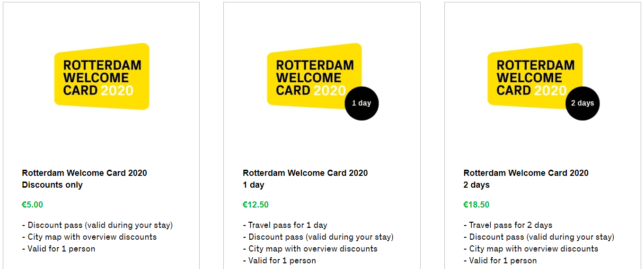
Task: Open 'Rotterdam Welcome Card 2020 2 days' title
Action: click(x=526, y=179)
